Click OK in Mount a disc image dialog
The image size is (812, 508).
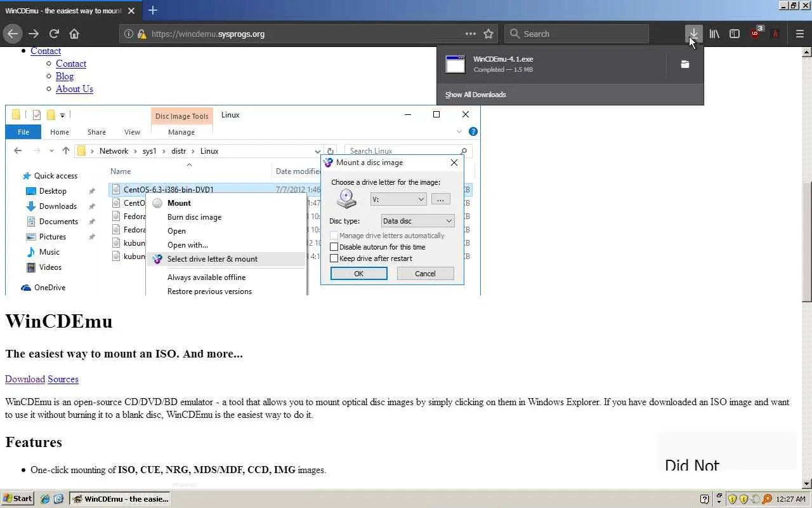[x=358, y=274]
